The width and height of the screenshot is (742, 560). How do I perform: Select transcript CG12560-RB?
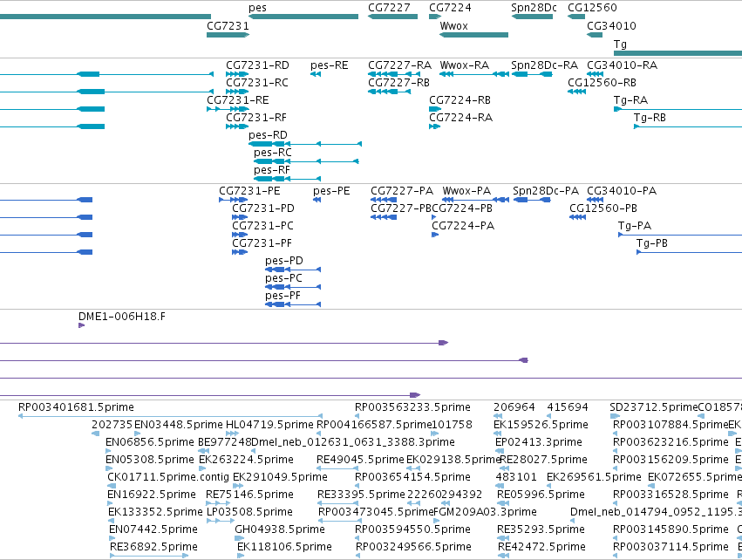(602, 83)
